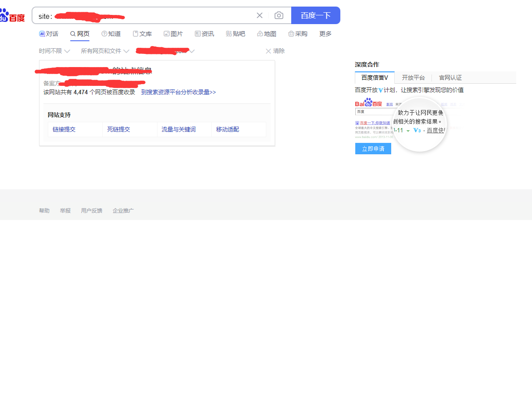Open the 企业推广 footer link
532x394 pixels.
point(123,211)
